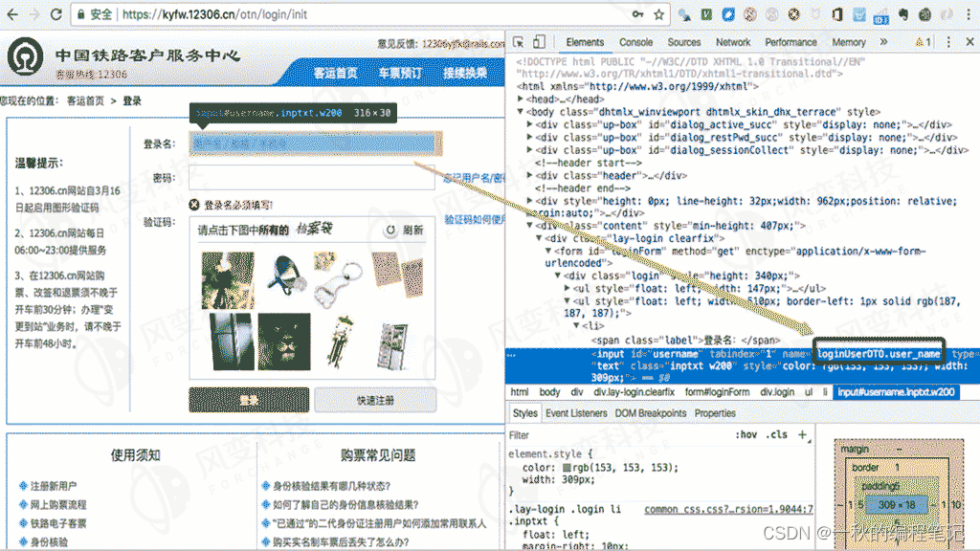This screenshot has height=551, width=980.
Task: Click form#loginForm in the DOM breadcrumb
Action: 717,391
